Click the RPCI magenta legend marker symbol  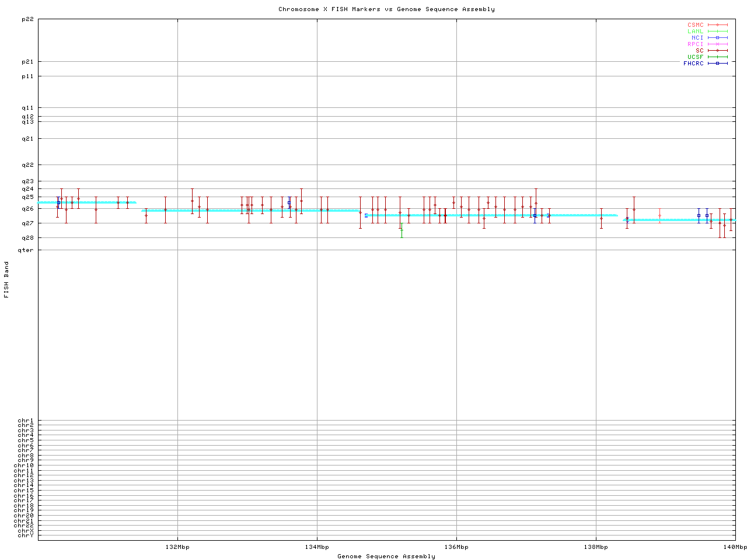point(717,44)
